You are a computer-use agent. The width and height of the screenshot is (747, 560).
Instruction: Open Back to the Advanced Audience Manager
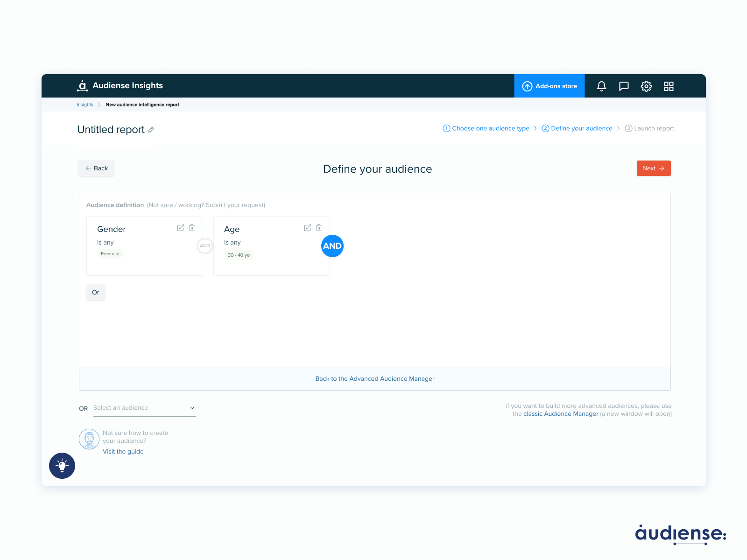pyautogui.click(x=374, y=378)
